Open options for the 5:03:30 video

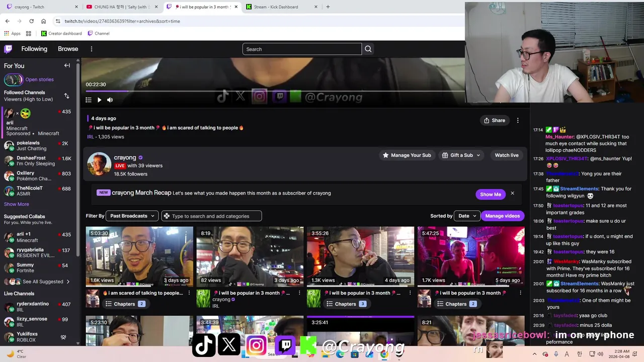pos(189,293)
